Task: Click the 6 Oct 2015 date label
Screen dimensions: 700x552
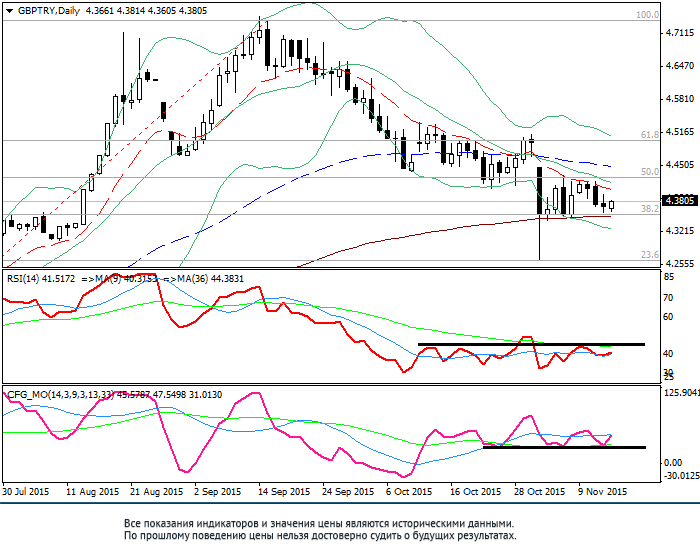Action: click(x=409, y=492)
